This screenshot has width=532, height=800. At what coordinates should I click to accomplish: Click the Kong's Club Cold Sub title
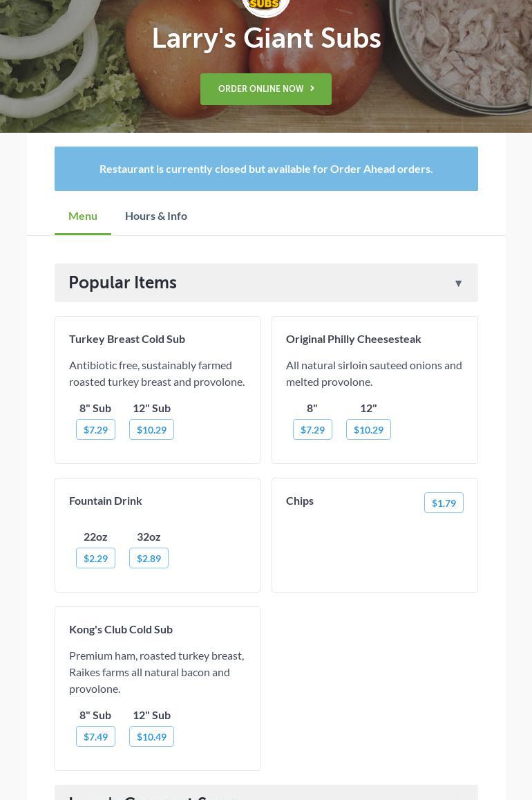(x=121, y=629)
